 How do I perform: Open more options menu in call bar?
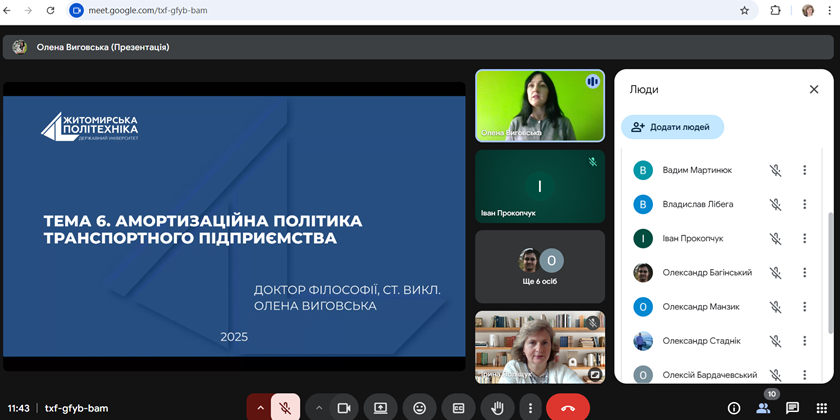(530, 408)
